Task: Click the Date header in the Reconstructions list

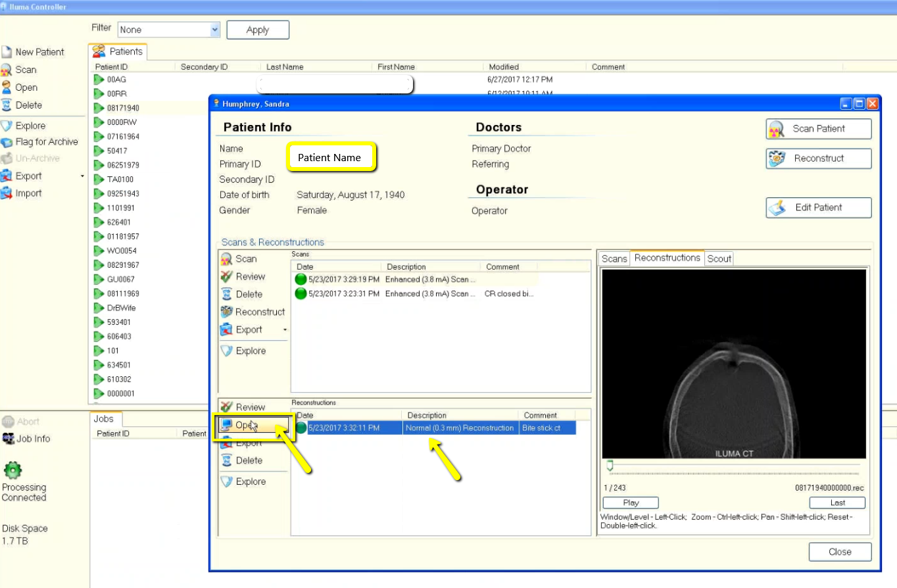Action: point(347,416)
